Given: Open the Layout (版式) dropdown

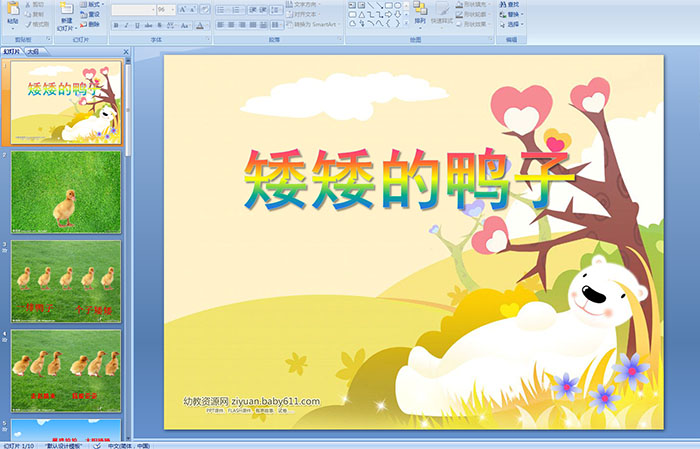Looking at the screenshot, I should 92,4.
